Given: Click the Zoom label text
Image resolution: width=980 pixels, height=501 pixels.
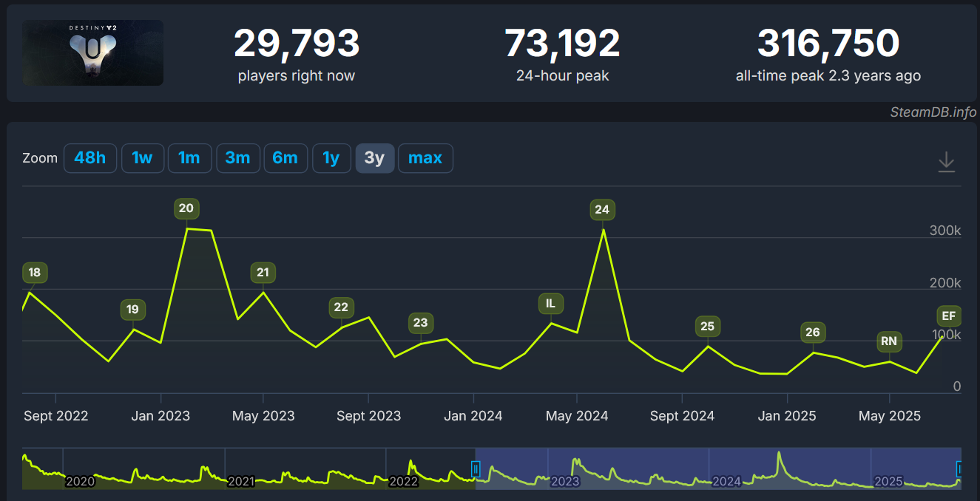Looking at the screenshot, I should click(40, 158).
